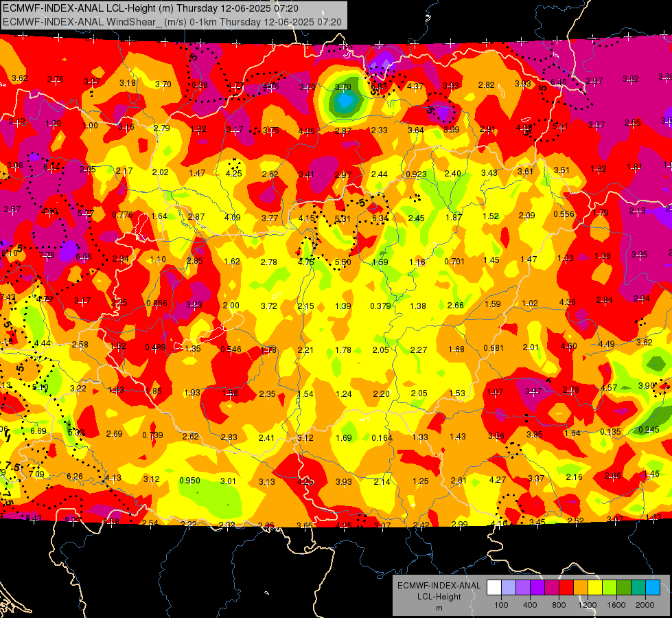The image size is (672, 618).
Task: Click the wind shear value 0.489
Action: (x=155, y=347)
